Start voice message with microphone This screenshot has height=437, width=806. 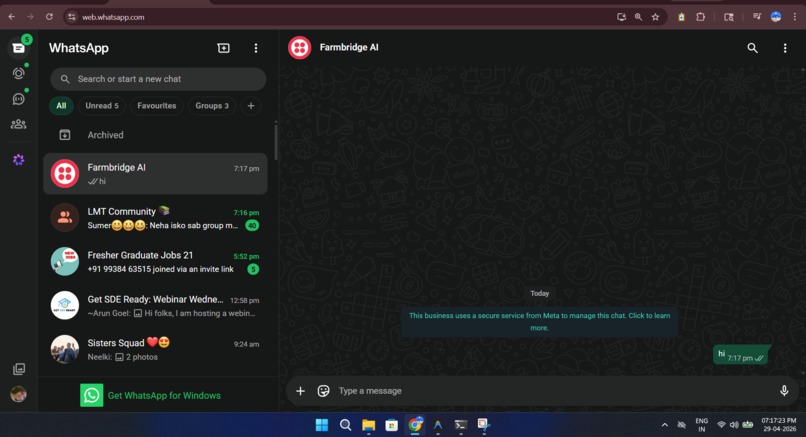[x=784, y=391]
